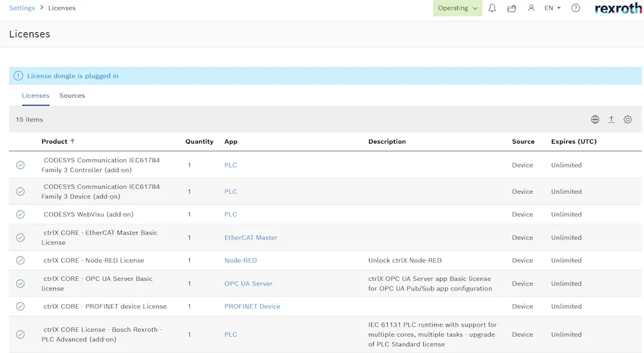Open the PROFINET Device app link
Screen dimensions: 644x353
pyautogui.click(x=252, y=307)
